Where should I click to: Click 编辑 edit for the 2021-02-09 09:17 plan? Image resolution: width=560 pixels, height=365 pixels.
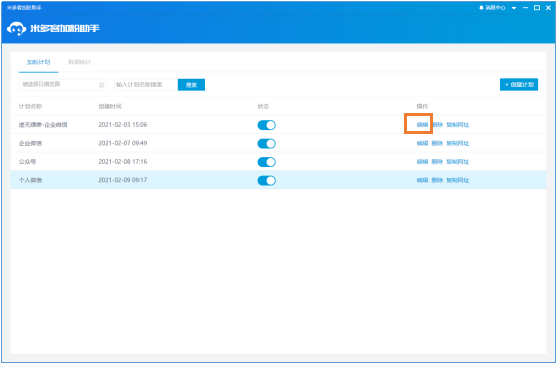[422, 180]
